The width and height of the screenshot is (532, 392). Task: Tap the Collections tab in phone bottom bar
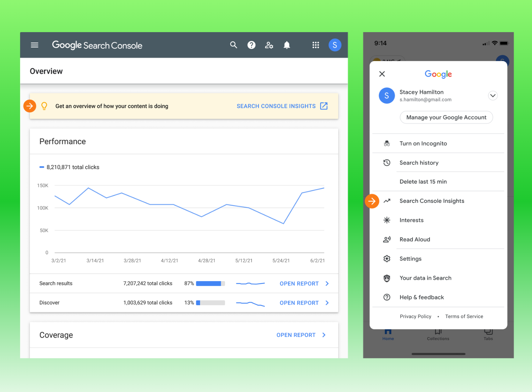[438, 334]
